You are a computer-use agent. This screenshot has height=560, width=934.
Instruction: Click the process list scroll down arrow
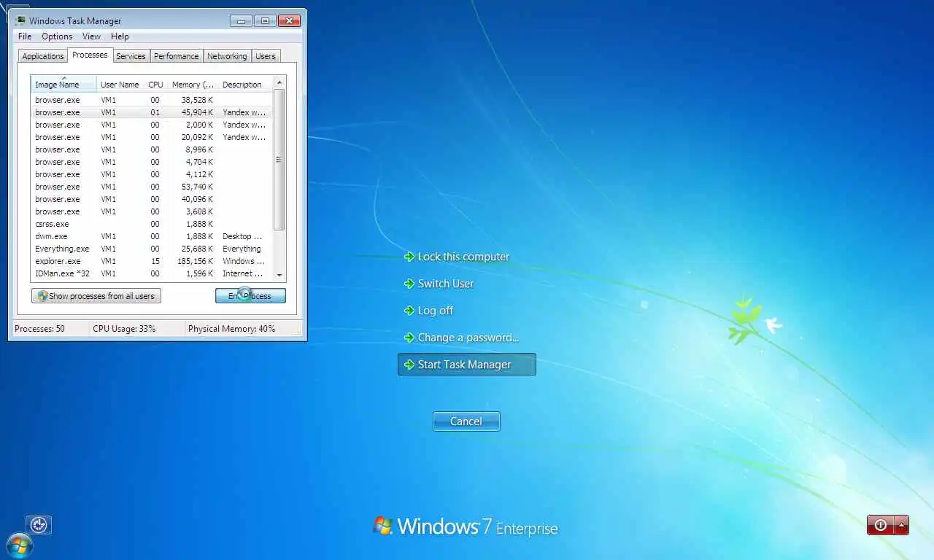click(279, 275)
